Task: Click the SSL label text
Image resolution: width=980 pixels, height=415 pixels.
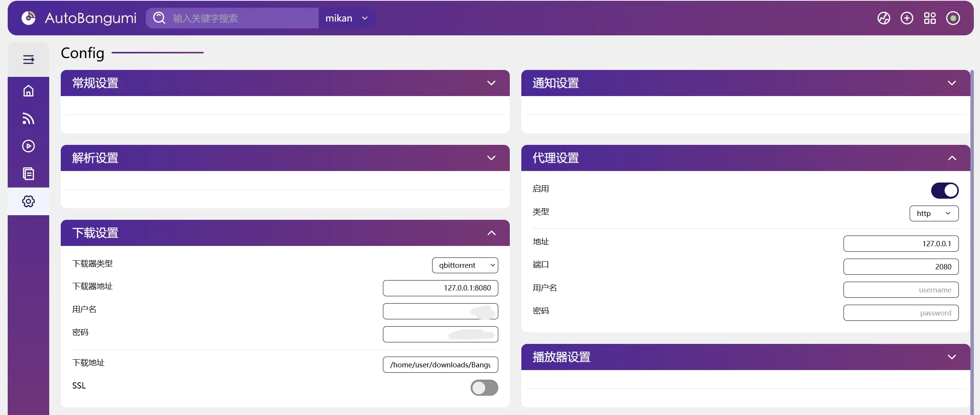Action: click(x=79, y=385)
